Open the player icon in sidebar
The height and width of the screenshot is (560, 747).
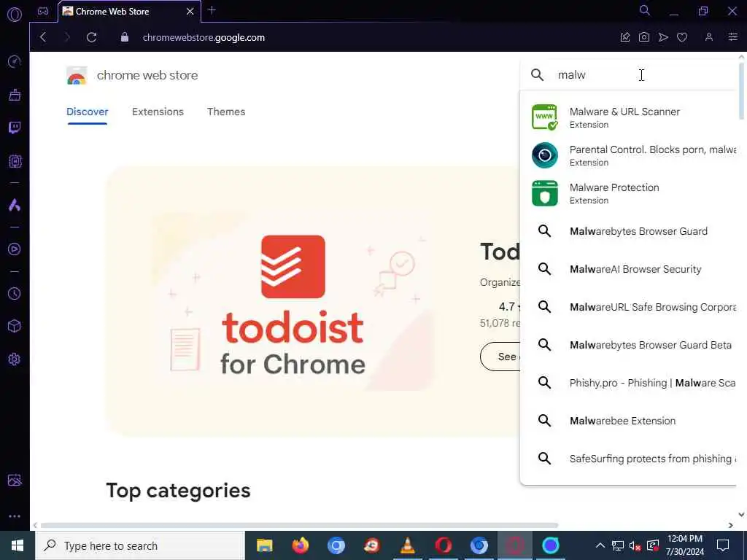coord(15,249)
